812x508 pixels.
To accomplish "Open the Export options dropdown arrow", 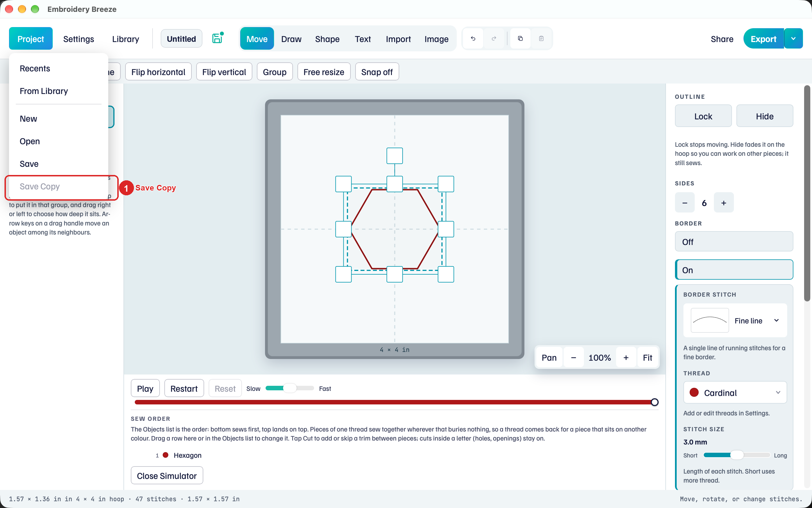I will [x=793, y=39].
